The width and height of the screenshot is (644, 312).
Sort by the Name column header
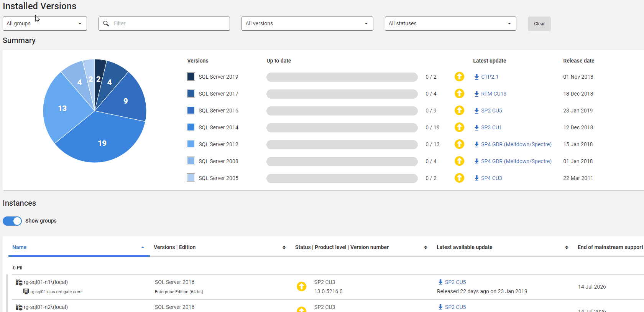coord(19,247)
